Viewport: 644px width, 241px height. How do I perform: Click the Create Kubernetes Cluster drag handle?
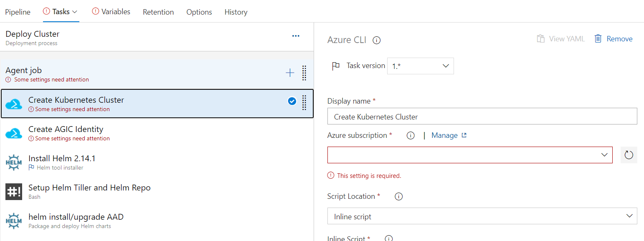coord(304,102)
